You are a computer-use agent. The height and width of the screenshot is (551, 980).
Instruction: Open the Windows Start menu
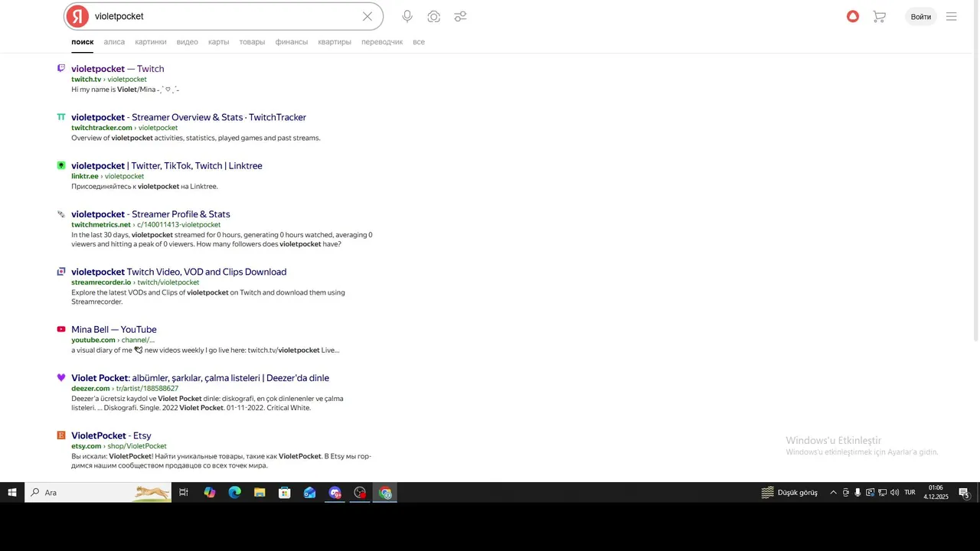pos(12,493)
